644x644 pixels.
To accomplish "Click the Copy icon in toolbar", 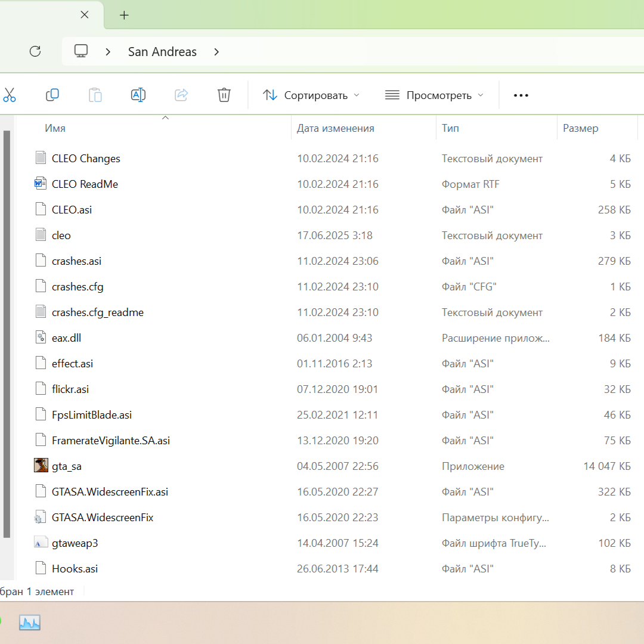I will point(52,95).
